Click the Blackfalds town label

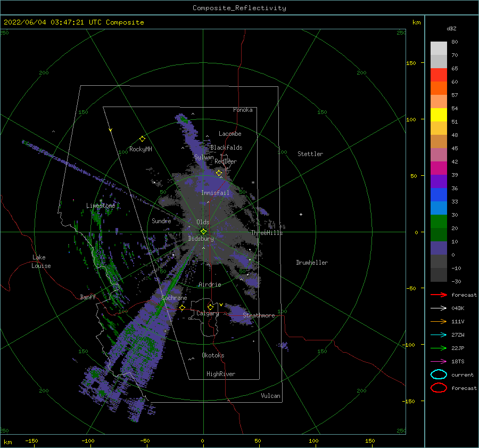(226, 148)
